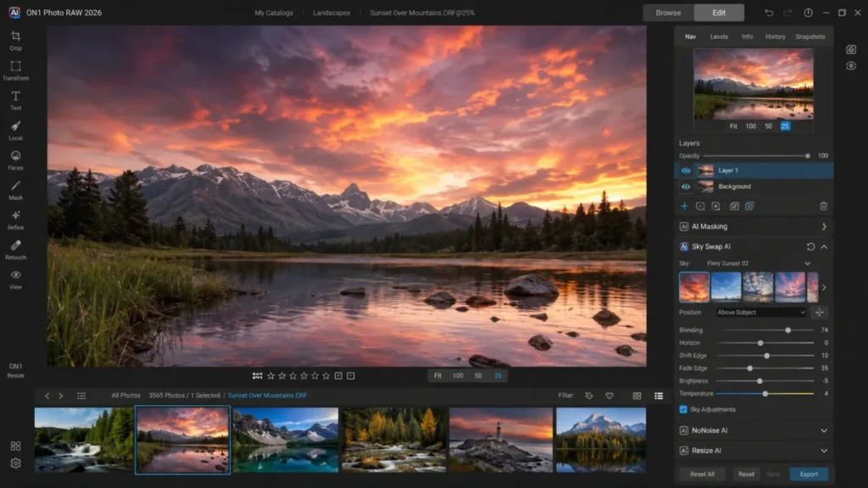This screenshot has height=488, width=868.
Task: Select the View tool
Action: (15, 280)
